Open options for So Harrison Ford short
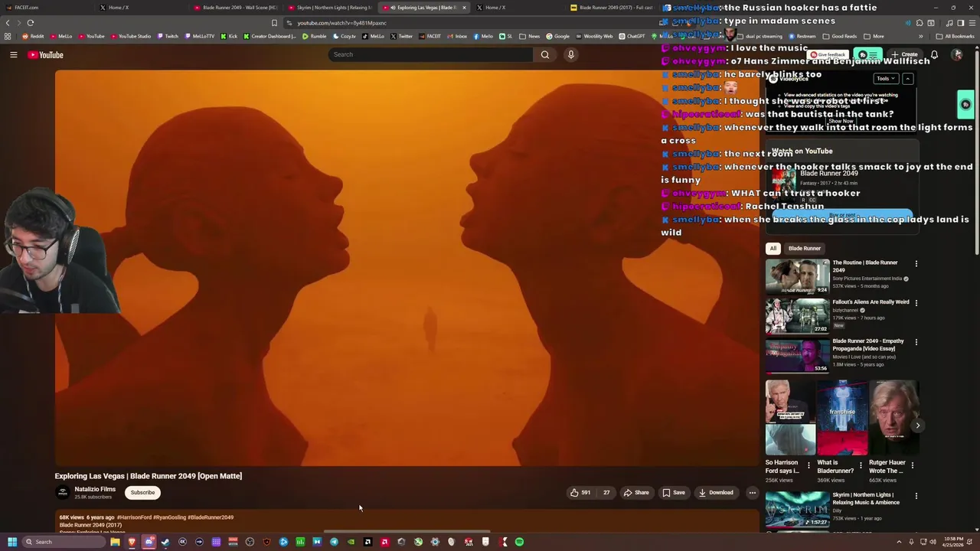980x551 pixels. coord(808,465)
